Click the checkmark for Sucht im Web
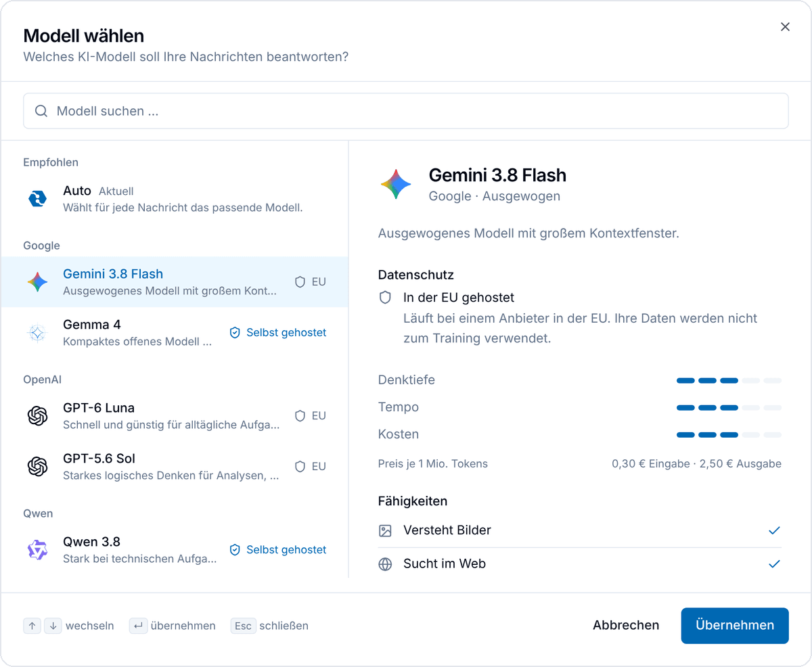Viewport: 812px width, 667px height. tap(775, 564)
